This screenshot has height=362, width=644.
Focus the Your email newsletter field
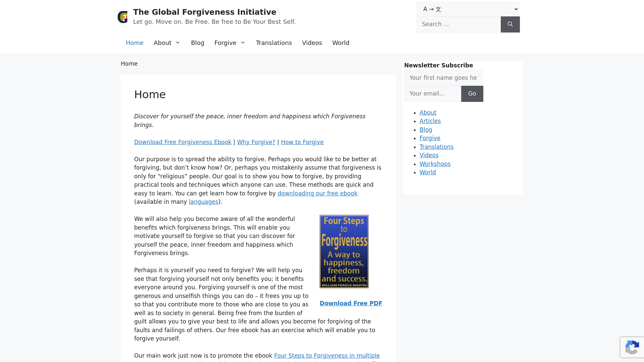[x=433, y=94]
